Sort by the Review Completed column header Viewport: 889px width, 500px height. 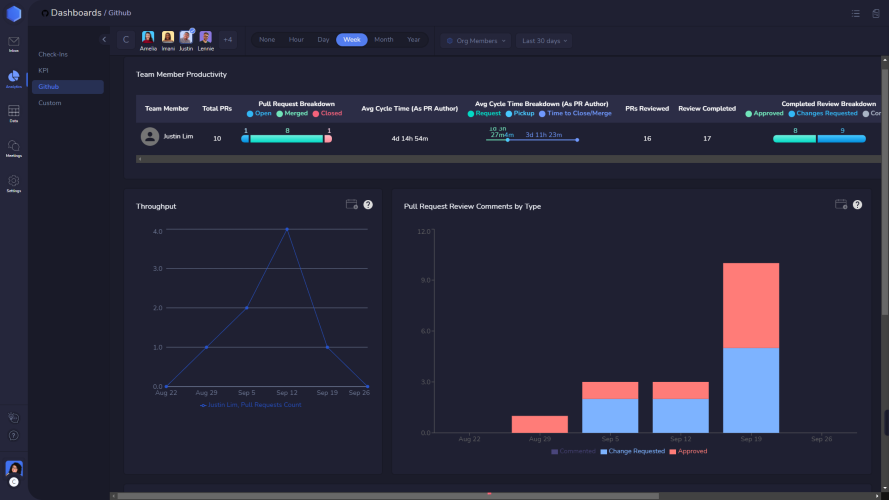pyautogui.click(x=707, y=108)
